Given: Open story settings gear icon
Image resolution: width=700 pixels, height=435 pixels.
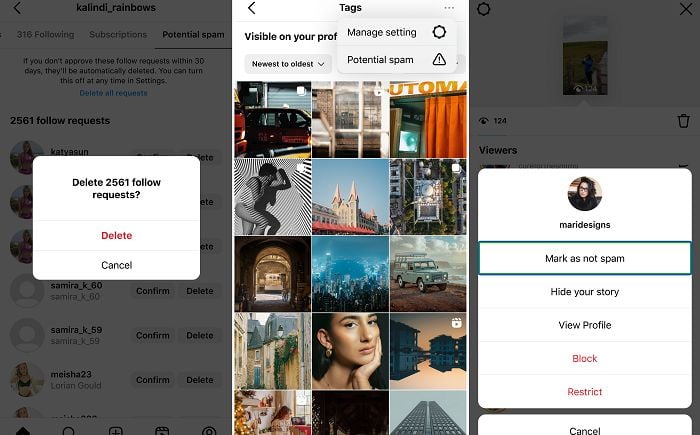Looking at the screenshot, I should pyautogui.click(x=484, y=9).
